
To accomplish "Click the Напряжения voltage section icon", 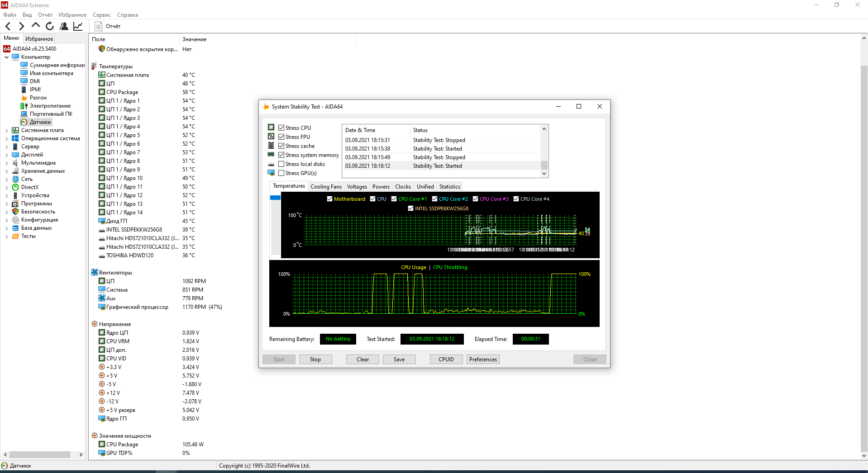I will (94, 324).
